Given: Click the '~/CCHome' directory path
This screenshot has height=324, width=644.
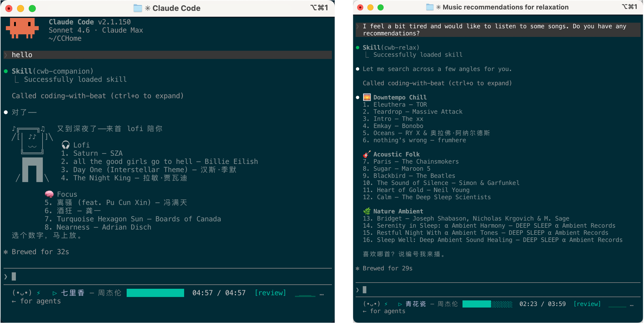Looking at the screenshot, I should tap(65, 38).
